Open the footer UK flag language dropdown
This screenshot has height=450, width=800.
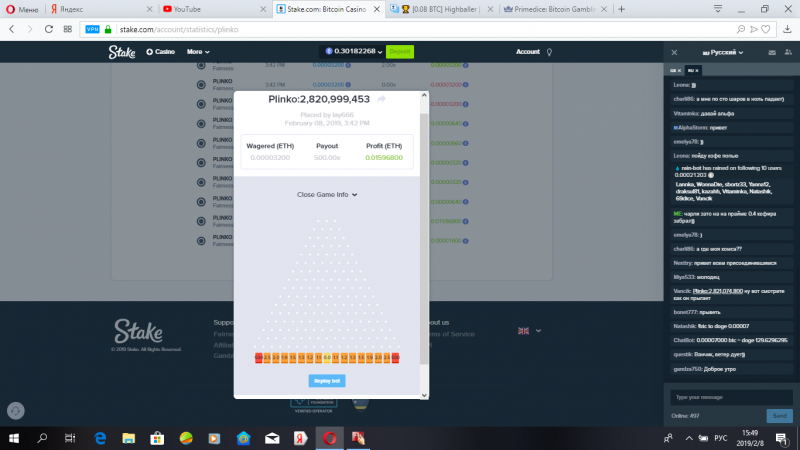coord(529,331)
